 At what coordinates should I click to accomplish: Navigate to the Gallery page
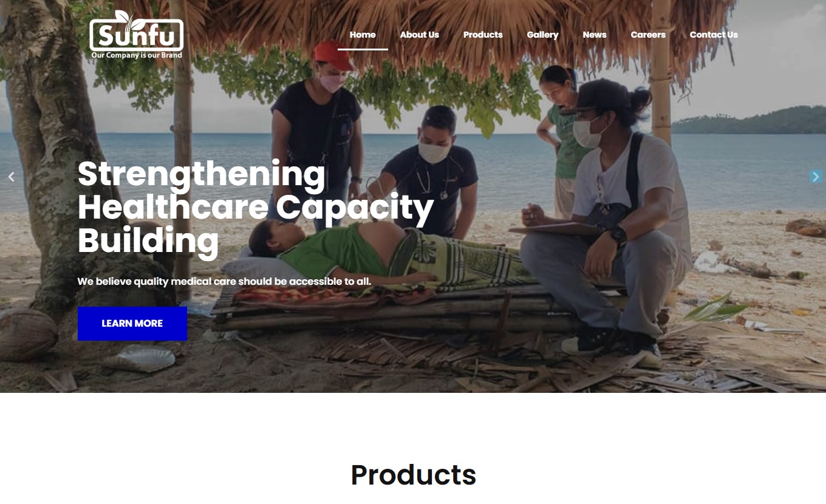coord(542,35)
